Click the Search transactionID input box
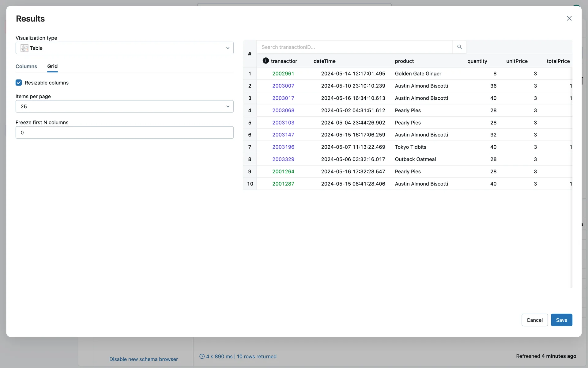This screenshot has width=588, height=368. (x=354, y=47)
